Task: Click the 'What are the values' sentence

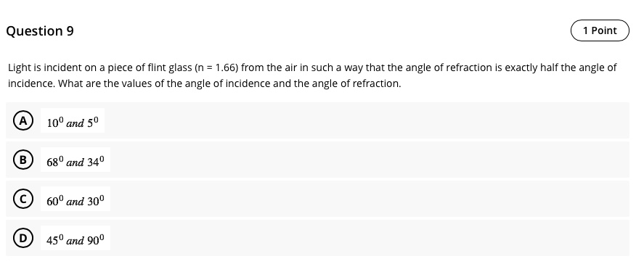Action: [x=229, y=83]
